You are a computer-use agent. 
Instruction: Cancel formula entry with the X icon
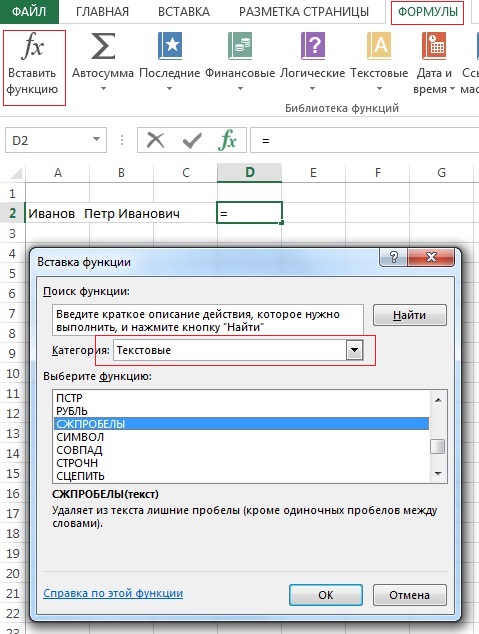pyautogui.click(x=156, y=140)
